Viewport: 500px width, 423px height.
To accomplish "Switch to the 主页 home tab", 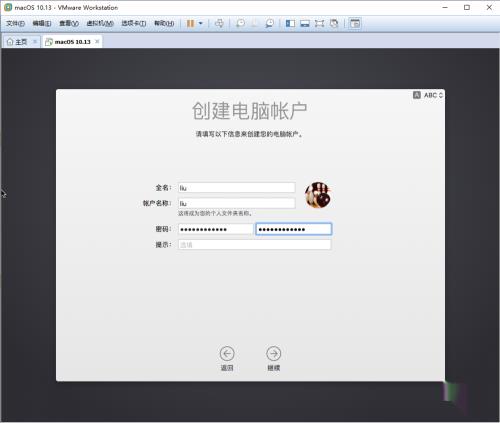I will click(x=17, y=42).
